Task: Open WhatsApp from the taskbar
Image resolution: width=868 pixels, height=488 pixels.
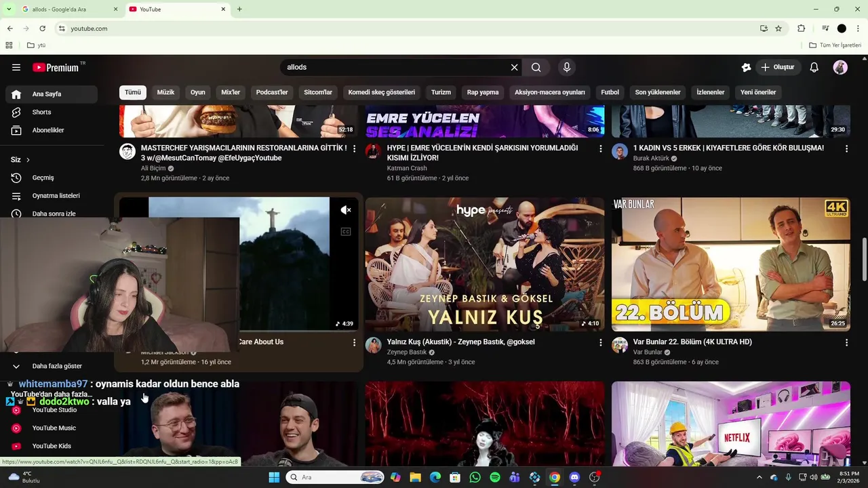Action: [475, 477]
